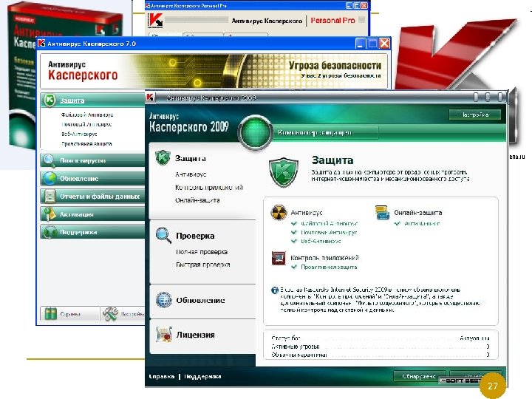
Task: Minimize the Антивирус Касперского 7.0 window
Action: tap(361, 44)
